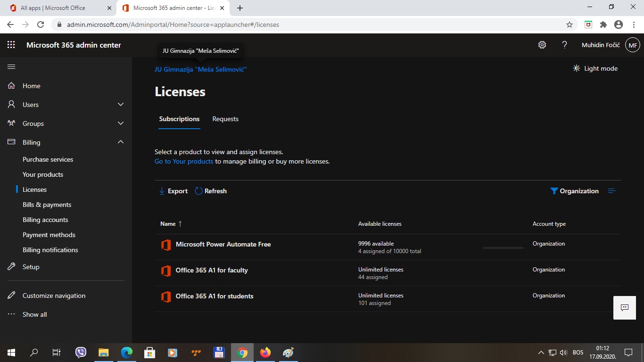
Task: Click the JU Gimnazija organization link
Action: (201, 69)
